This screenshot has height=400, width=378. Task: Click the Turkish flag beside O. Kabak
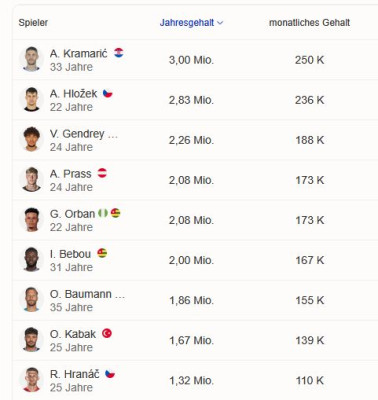coord(107,333)
